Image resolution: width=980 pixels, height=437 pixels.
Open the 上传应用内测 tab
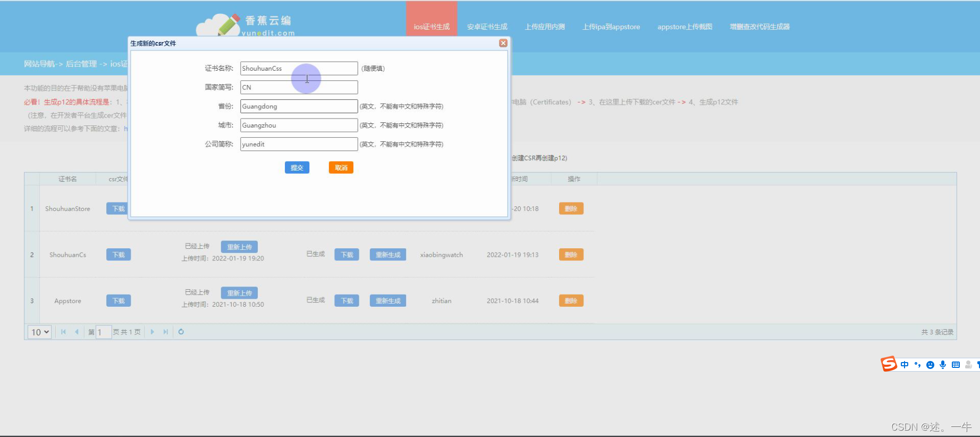tap(545, 27)
